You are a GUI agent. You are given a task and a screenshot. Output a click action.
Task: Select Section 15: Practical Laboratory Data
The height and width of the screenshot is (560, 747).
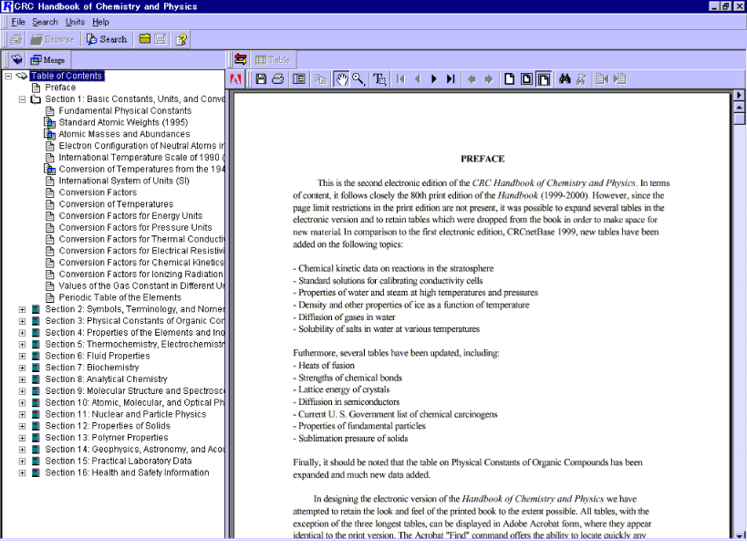[119, 461]
